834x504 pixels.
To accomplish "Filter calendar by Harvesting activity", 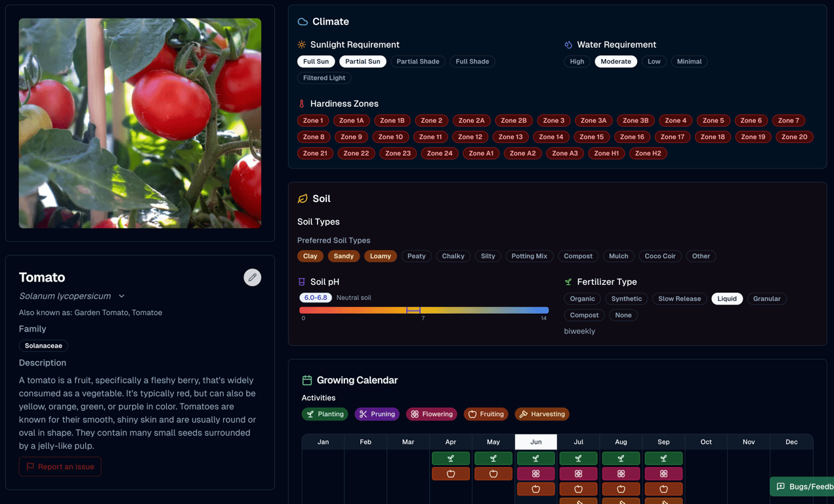I will (542, 414).
